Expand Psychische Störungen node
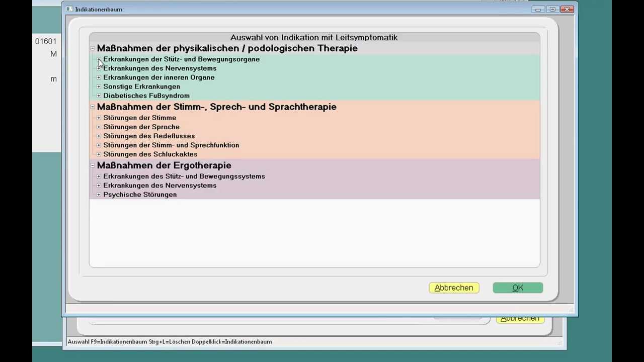This screenshot has height=362, width=644. pyautogui.click(x=99, y=194)
